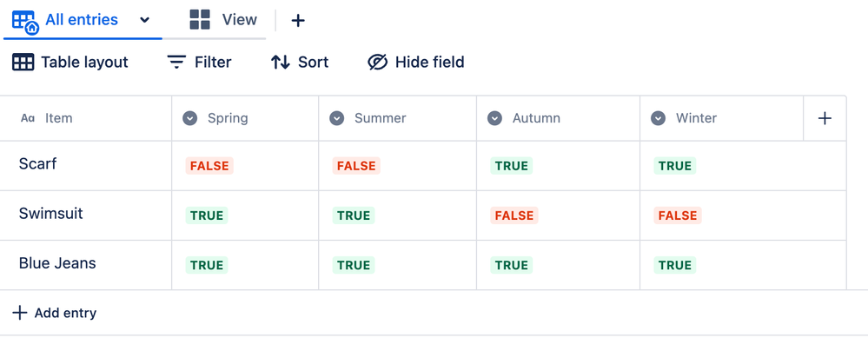Image resolution: width=868 pixels, height=338 pixels.
Task: Click the Autumn column header
Action: [x=558, y=118]
